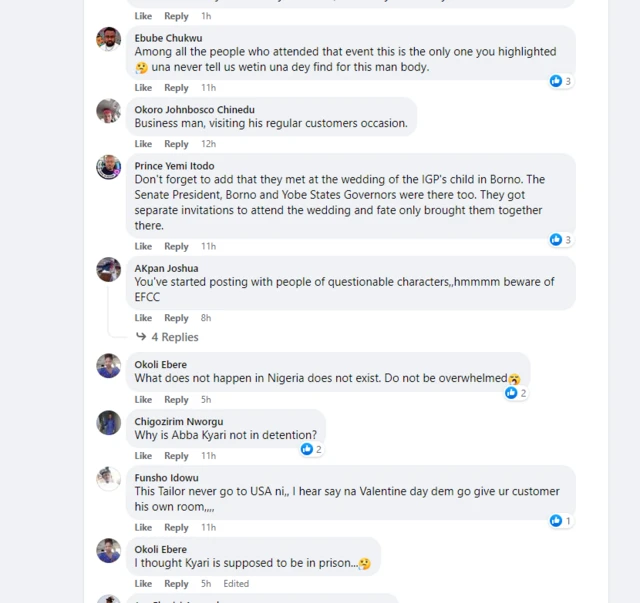The image size is (640, 603).
Task: Click the 12h timestamp on Okoro's comment
Action: click(x=208, y=144)
